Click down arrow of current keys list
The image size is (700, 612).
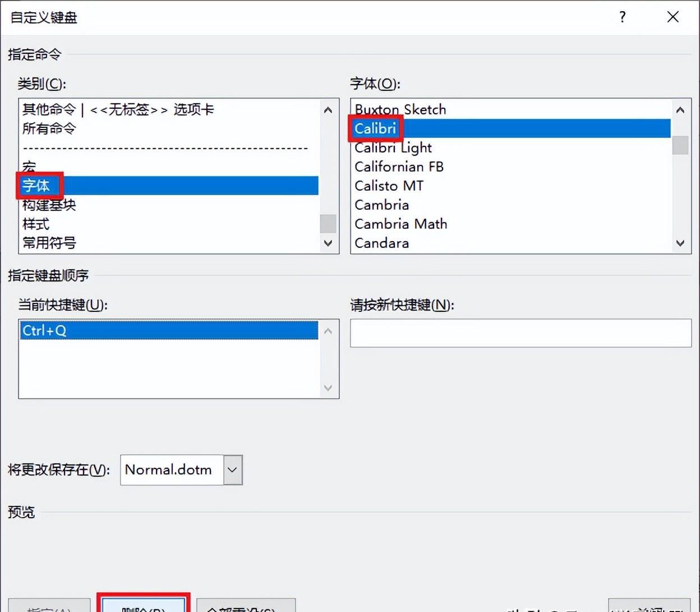[328, 388]
